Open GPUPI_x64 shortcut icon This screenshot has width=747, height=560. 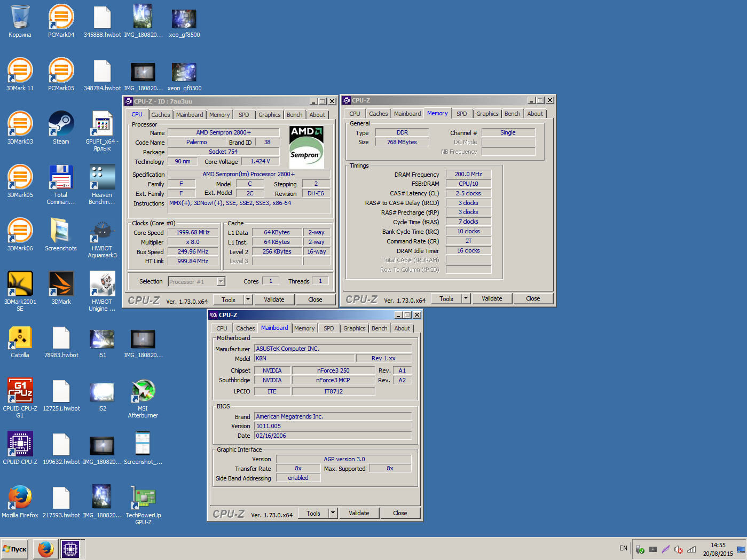click(102, 131)
